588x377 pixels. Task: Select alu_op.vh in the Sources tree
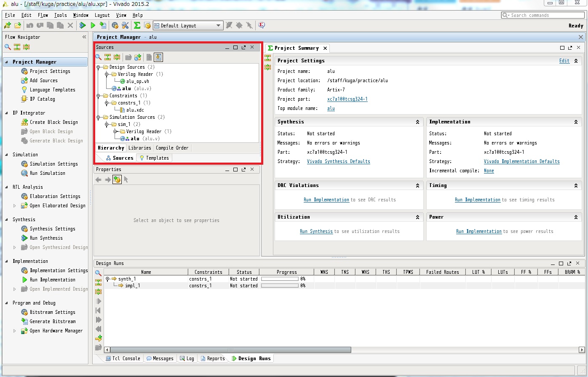tap(138, 81)
